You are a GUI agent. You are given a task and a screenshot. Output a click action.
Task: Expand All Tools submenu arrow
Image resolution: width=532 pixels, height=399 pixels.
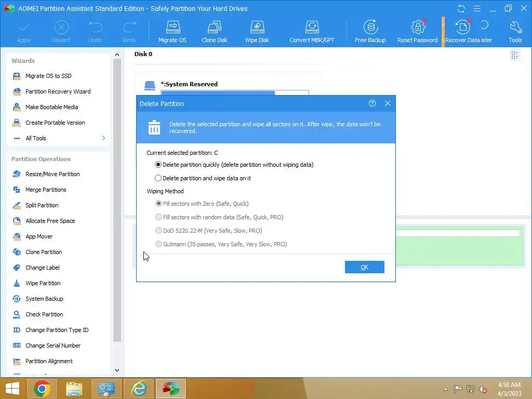(103, 138)
